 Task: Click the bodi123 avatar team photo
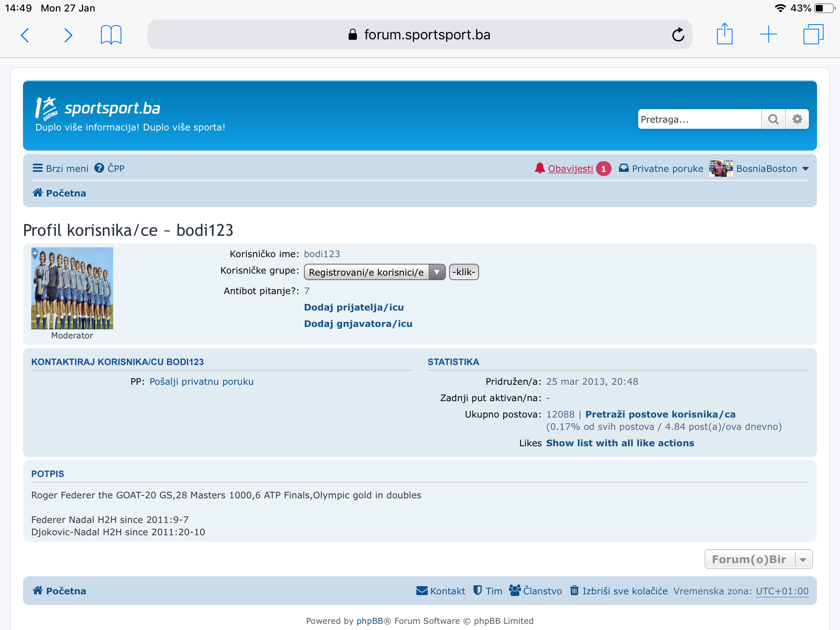[x=72, y=288]
